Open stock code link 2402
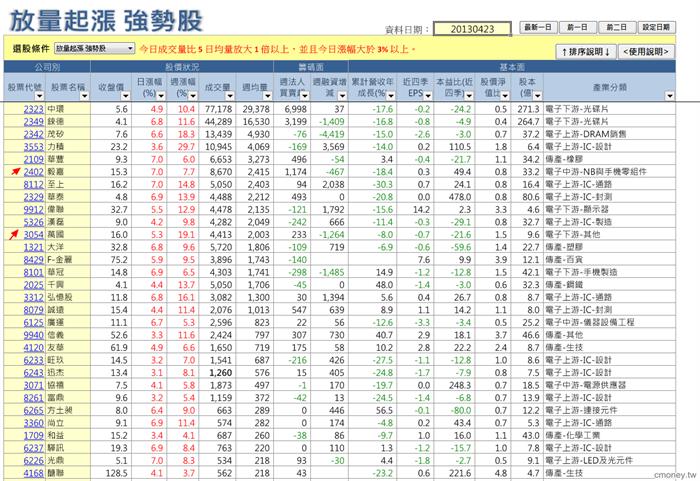Viewport: 700px width, 481px height. click(x=33, y=172)
